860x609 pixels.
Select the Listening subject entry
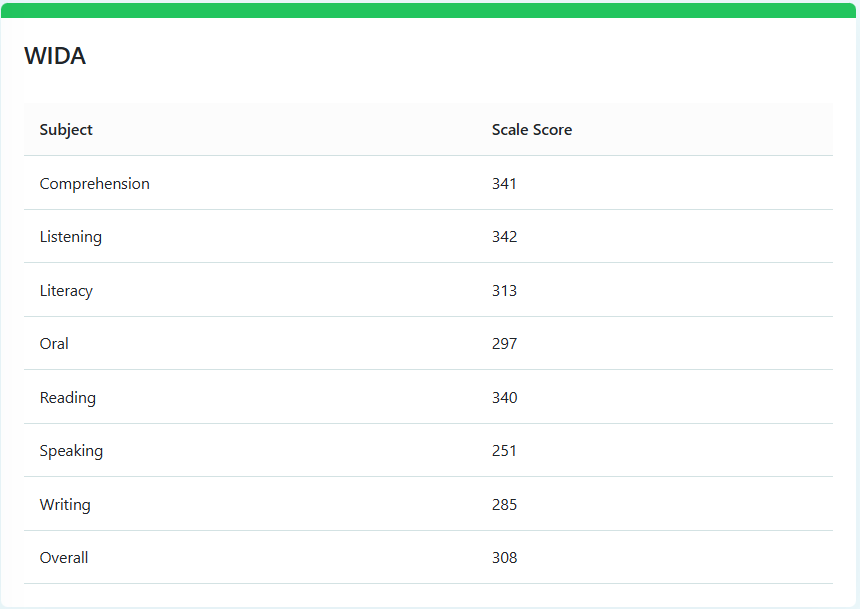pos(71,236)
